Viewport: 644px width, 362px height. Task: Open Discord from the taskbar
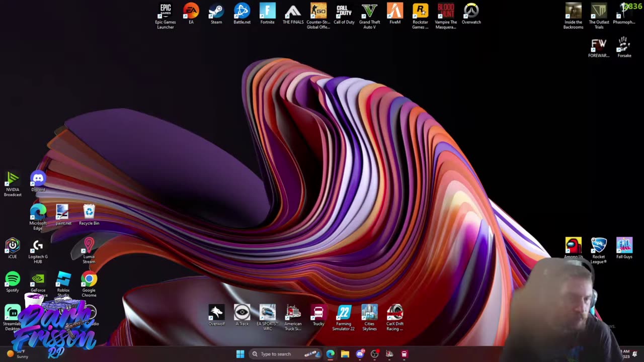click(x=360, y=354)
